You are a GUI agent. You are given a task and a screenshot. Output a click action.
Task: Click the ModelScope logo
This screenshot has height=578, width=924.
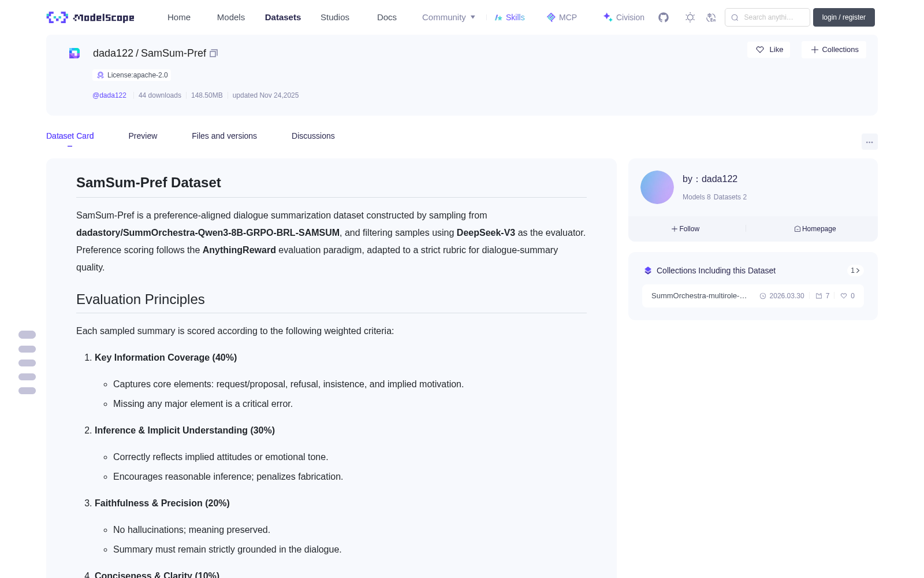pos(90,17)
